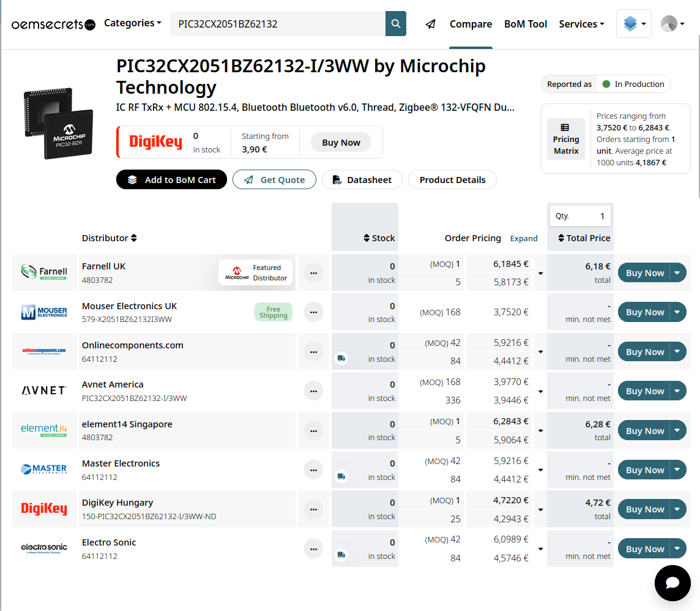700x611 pixels.
Task: Open more options for Mouser Electronics UK
Action: click(x=313, y=312)
